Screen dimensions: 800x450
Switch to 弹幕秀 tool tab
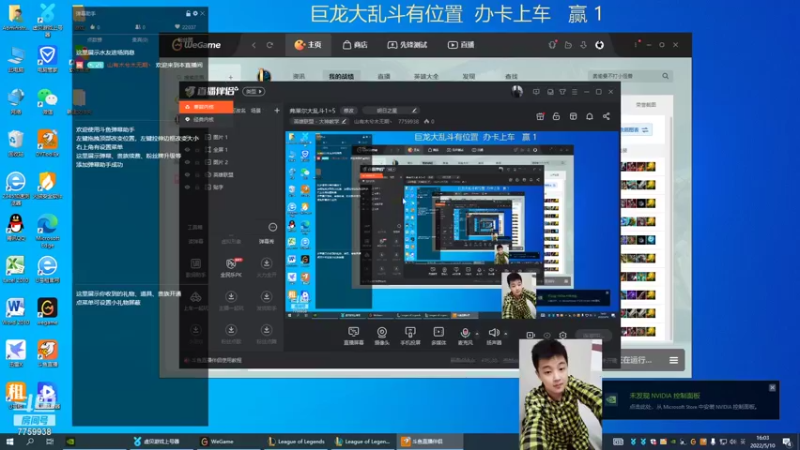(x=266, y=241)
